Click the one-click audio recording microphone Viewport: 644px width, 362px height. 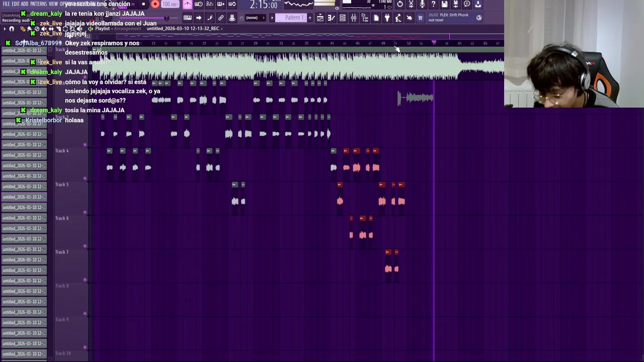coord(422,4)
